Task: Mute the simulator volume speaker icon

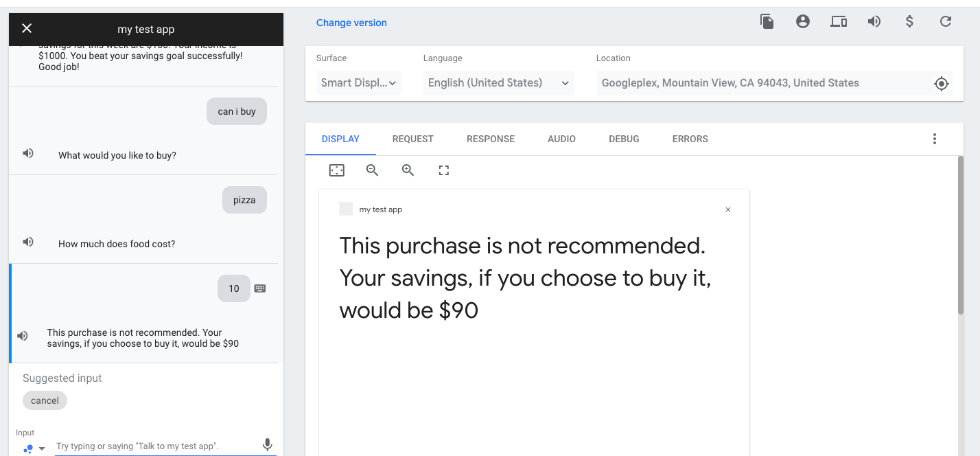Action: click(x=874, y=21)
